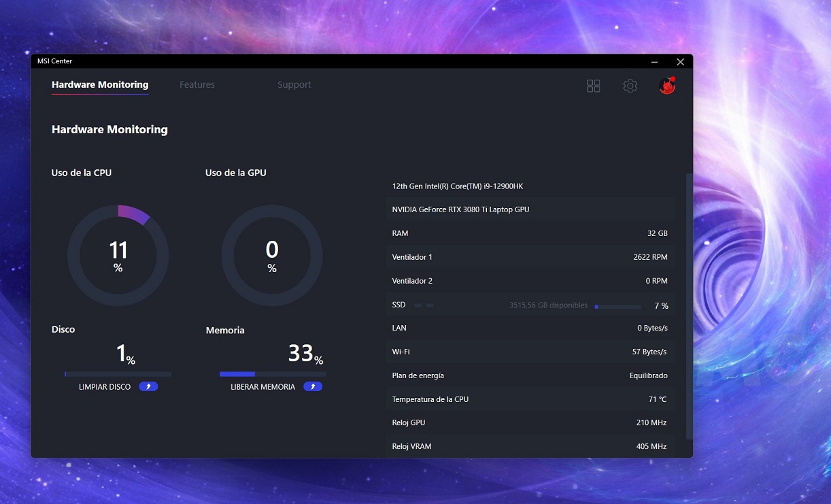
Task: Open the apps grid view icon
Action: [594, 86]
